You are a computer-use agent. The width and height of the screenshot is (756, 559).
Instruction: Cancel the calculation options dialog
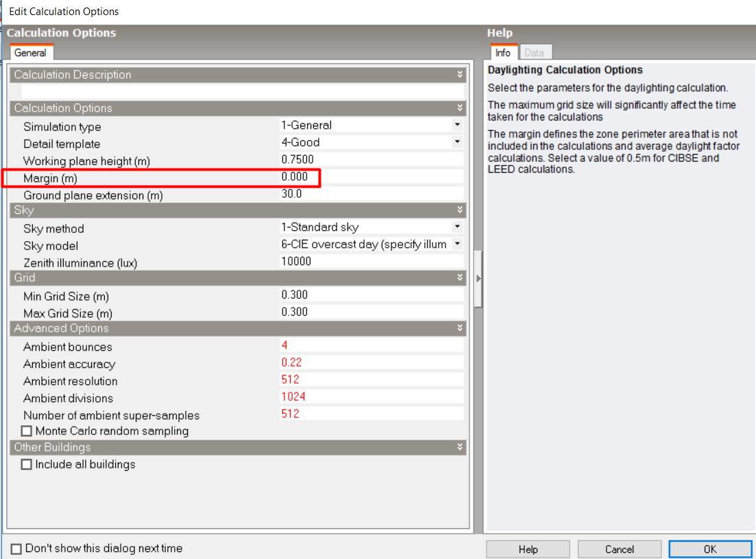point(620,549)
